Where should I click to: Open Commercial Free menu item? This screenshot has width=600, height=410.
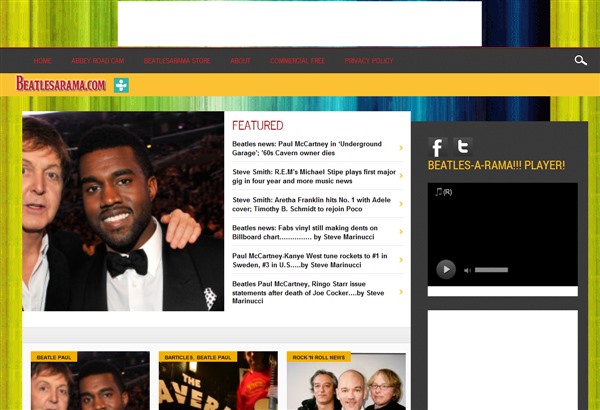tap(297, 60)
